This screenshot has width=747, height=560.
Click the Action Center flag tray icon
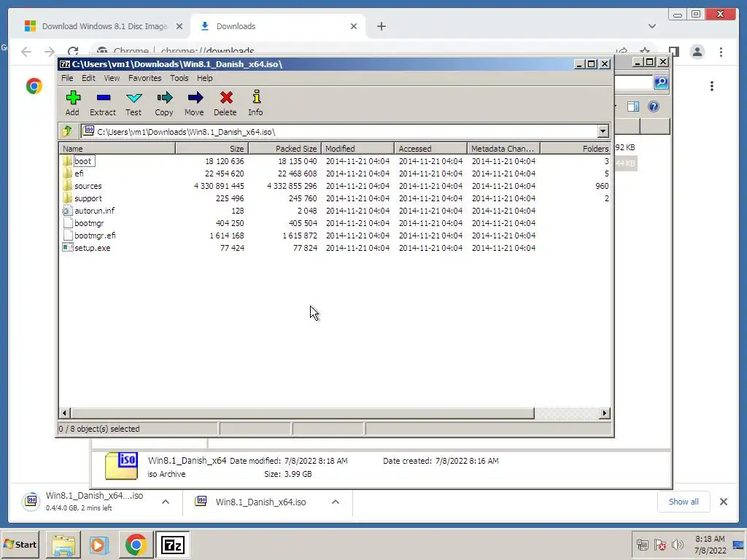tap(659, 544)
